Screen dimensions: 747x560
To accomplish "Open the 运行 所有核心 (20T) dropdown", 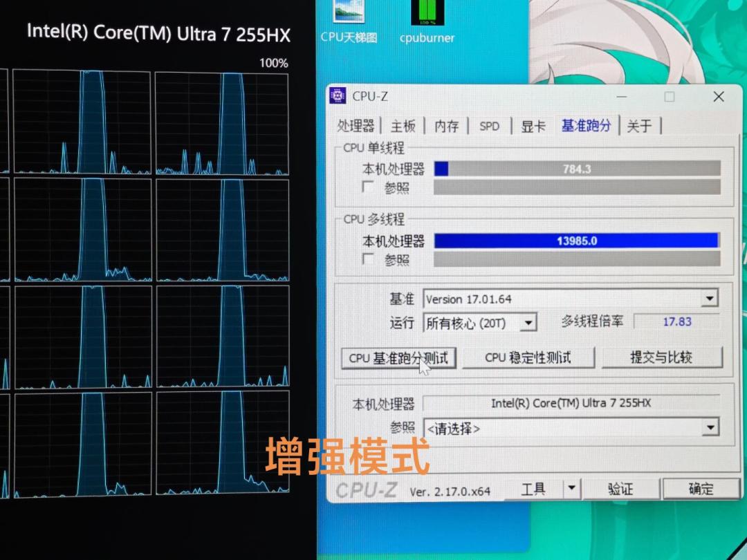I will pos(528,323).
